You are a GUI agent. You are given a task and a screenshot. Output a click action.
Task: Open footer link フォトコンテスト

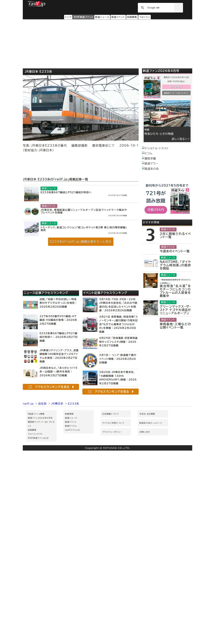click(x=35, y=434)
